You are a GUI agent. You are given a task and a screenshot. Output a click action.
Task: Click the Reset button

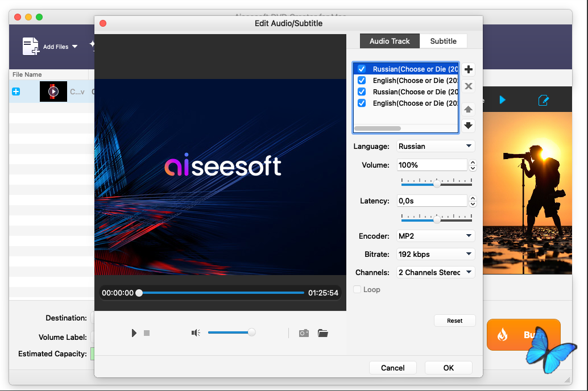click(x=454, y=321)
